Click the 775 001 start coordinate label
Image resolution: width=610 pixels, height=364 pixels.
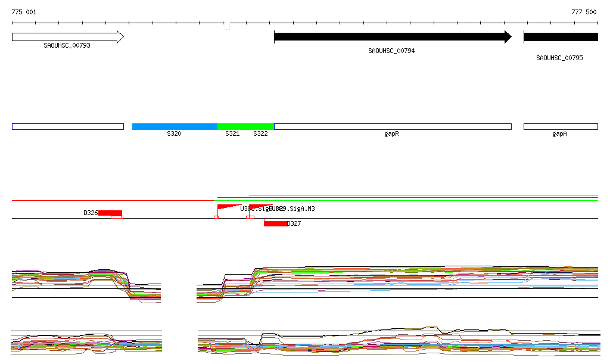[24, 12]
